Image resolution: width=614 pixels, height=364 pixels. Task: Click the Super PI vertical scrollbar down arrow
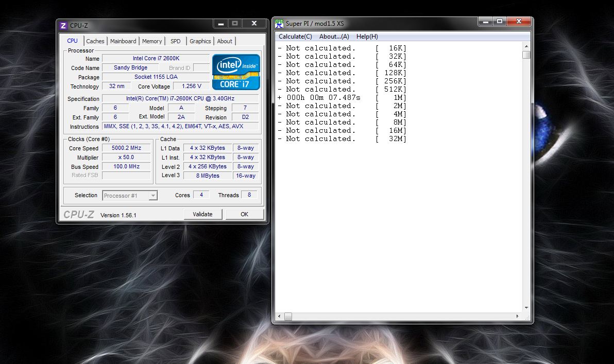click(x=526, y=308)
